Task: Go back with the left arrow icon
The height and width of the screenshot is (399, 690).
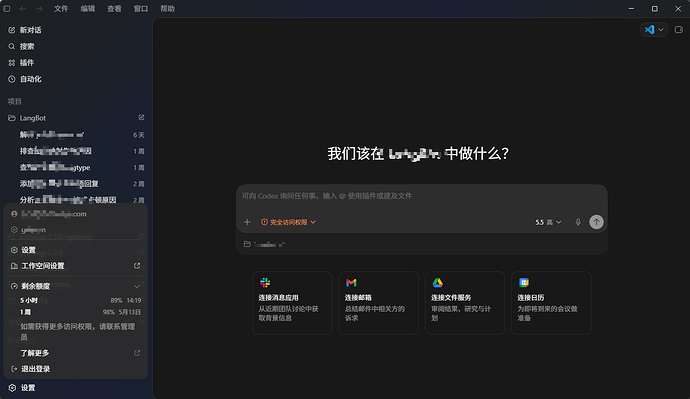Action: [x=23, y=8]
